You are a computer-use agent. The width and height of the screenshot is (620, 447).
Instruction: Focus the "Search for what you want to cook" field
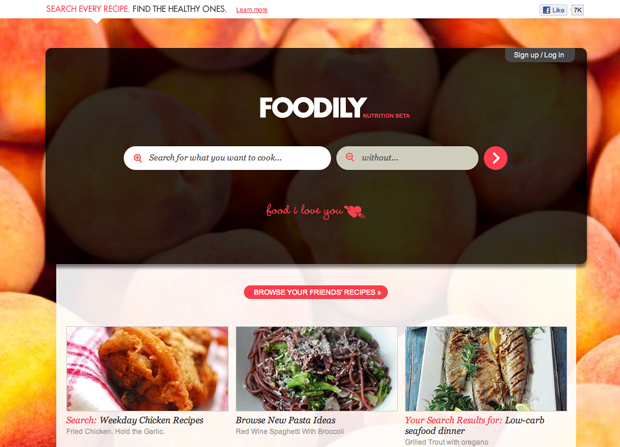pyautogui.click(x=227, y=158)
